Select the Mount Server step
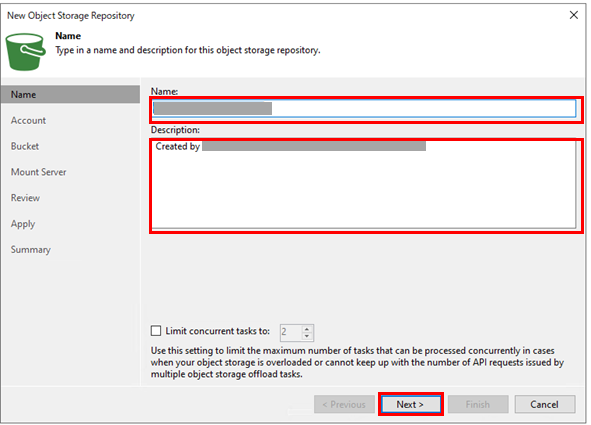The image size is (591, 425). point(38,172)
